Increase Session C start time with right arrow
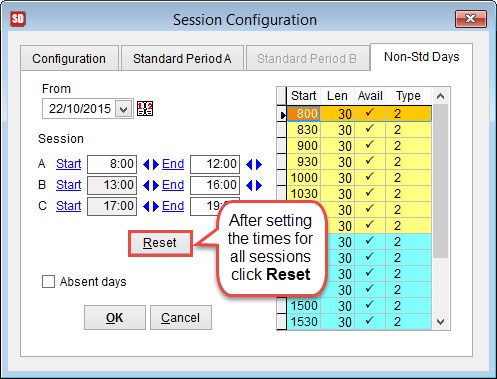The image size is (497, 379). click(x=156, y=207)
